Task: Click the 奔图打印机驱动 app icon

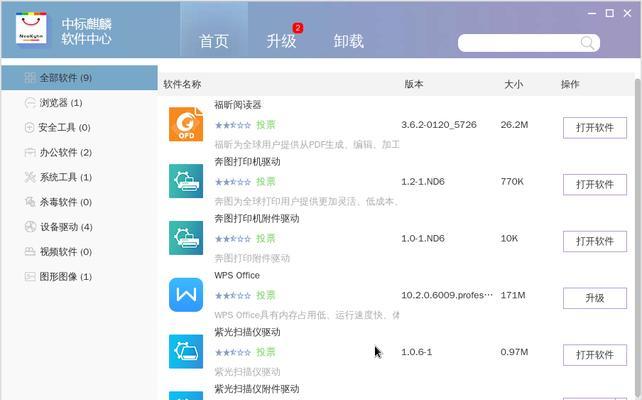Action: (186, 181)
